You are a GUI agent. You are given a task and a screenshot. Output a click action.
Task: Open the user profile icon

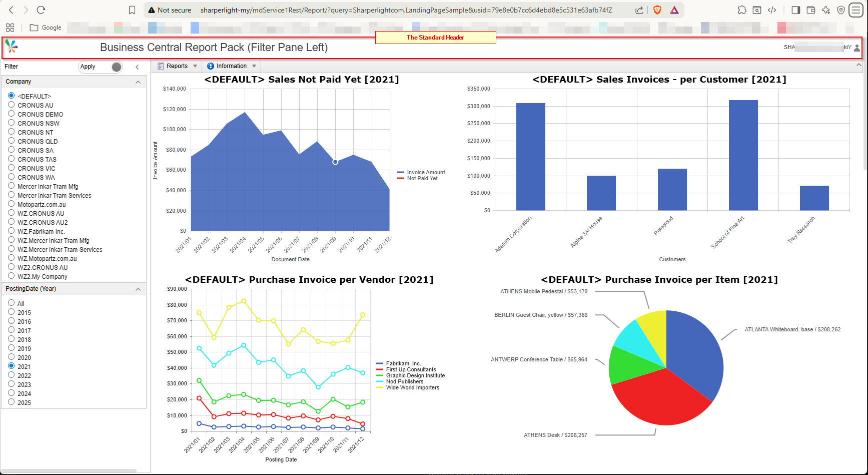pyautogui.click(x=856, y=48)
